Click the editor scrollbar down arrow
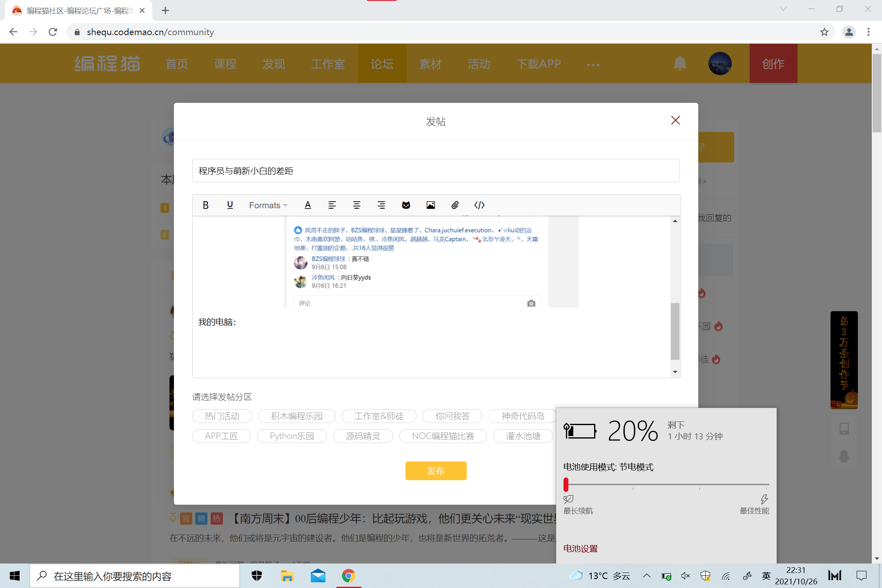The height and width of the screenshot is (588, 882). 675,372
